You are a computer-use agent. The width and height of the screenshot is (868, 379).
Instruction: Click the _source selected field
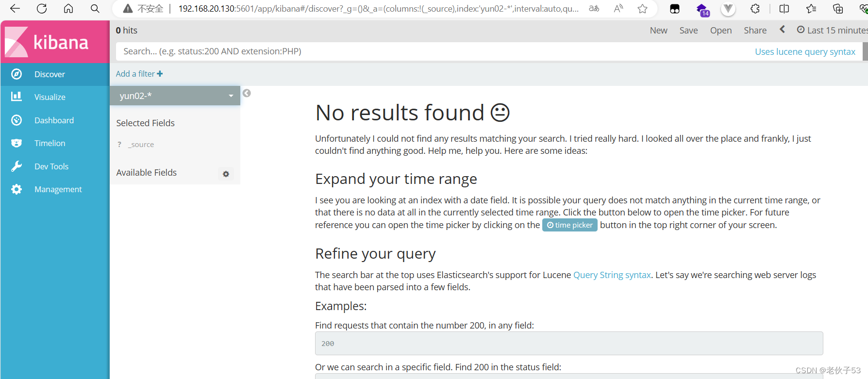141,145
